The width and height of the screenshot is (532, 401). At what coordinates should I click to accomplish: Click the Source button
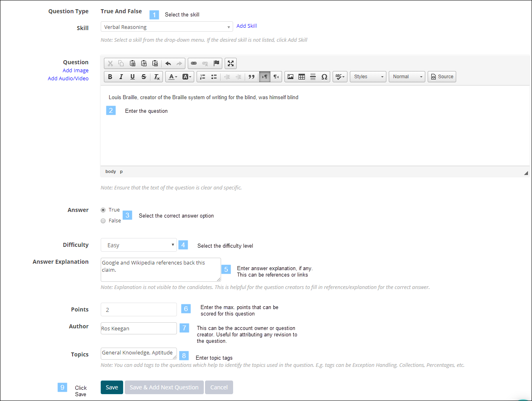coord(442,77)
